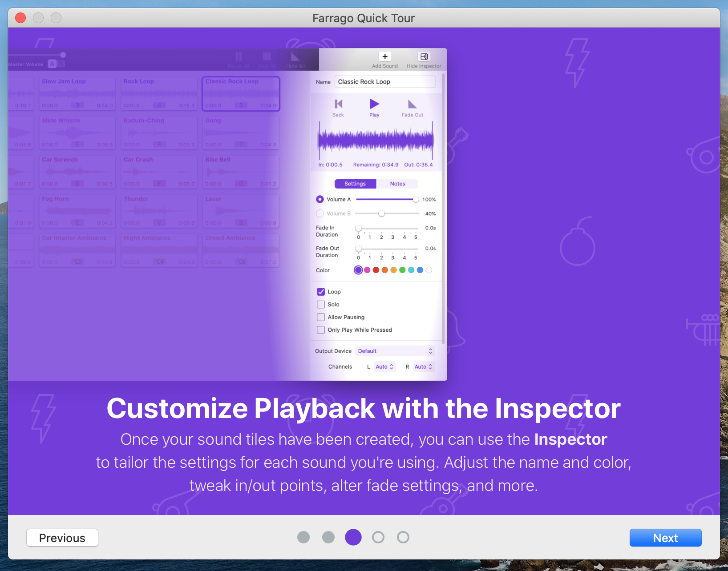The height and width of the screenshot is (571, 728).
Task: Choose the purple color swatch
Action: [358, 270]
